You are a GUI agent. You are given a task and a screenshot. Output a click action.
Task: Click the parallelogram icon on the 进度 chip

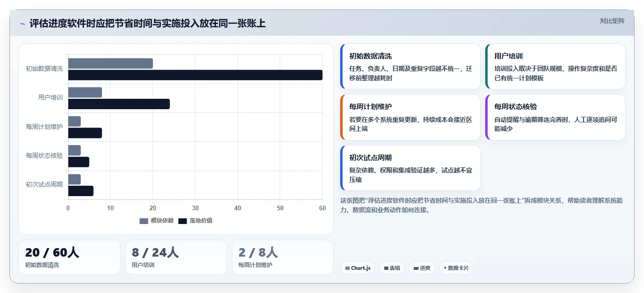click(x=416, y=268)
